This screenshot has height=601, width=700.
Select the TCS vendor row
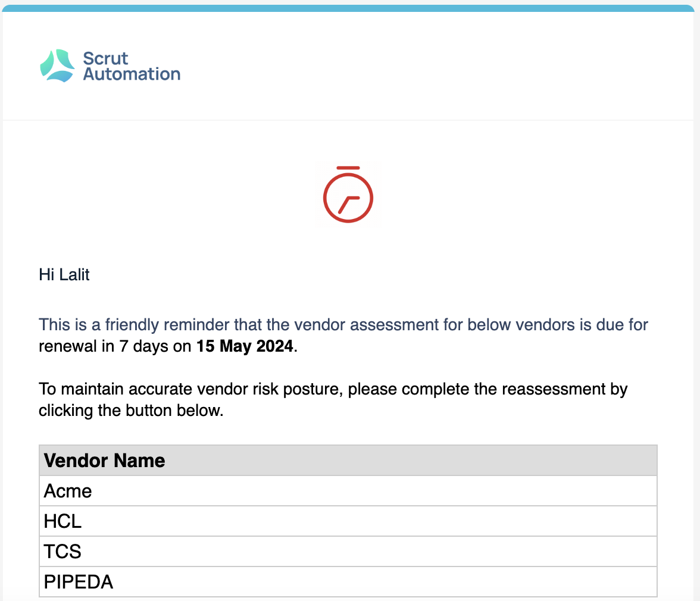point(348,552)
